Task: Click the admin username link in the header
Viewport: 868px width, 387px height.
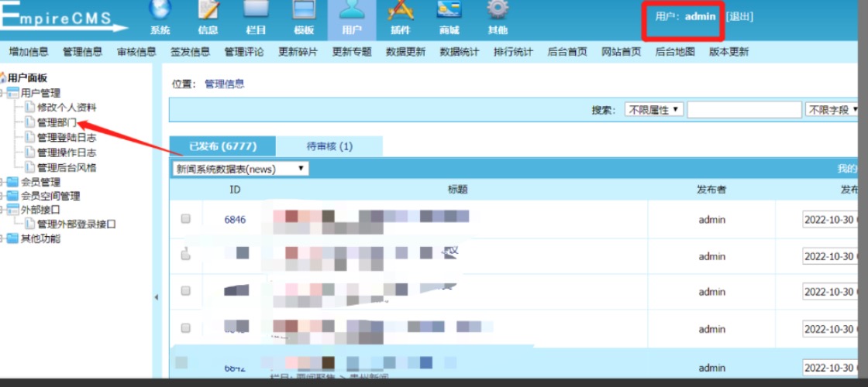Action: click(701, 16)
